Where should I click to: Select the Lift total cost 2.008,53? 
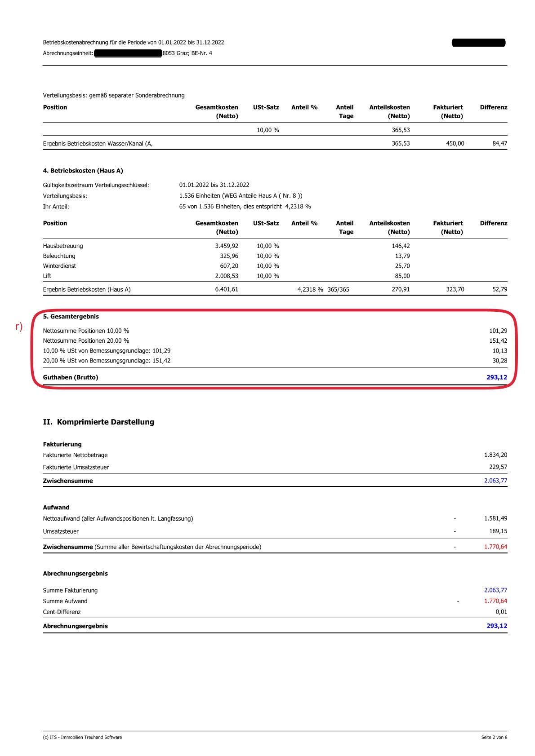pos(226,276)
